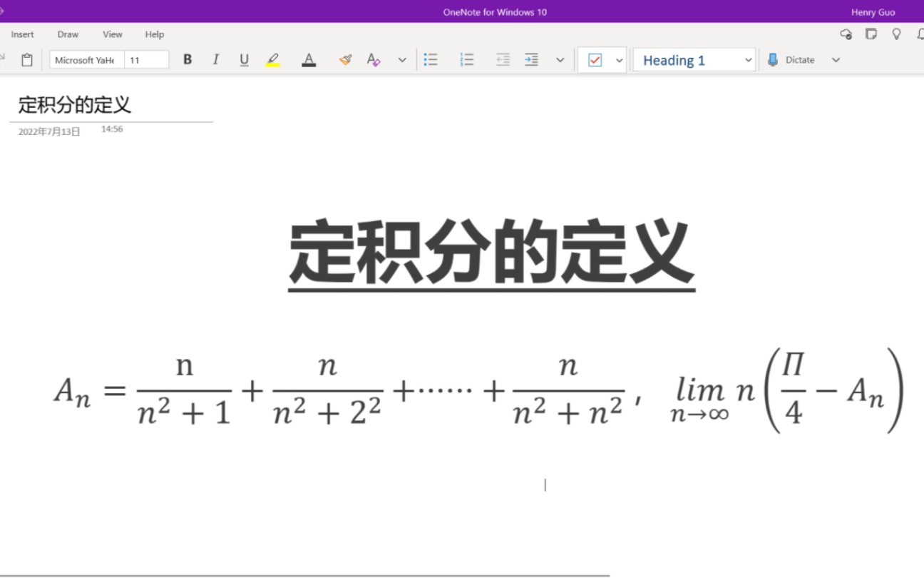Image resolution: width=924 pixels, height=578 pixels.
Task: Click the fraction n over n²+n²
Action: (x=568, y=391)
